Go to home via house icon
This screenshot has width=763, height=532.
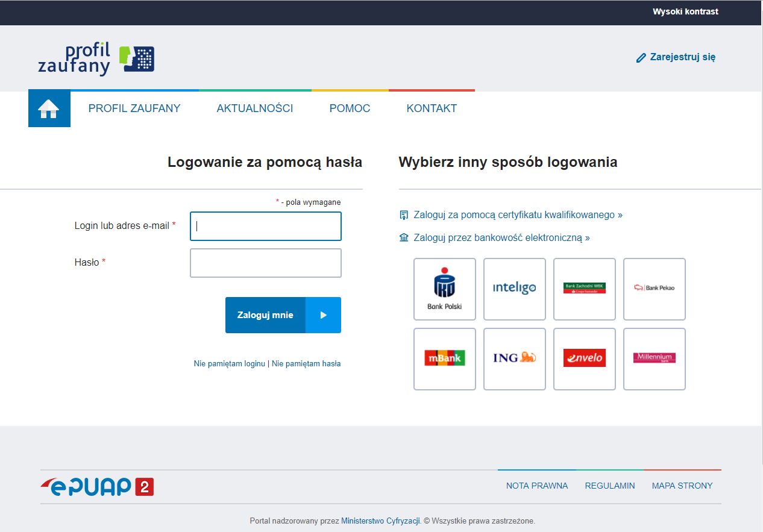(x=49, y=109)
